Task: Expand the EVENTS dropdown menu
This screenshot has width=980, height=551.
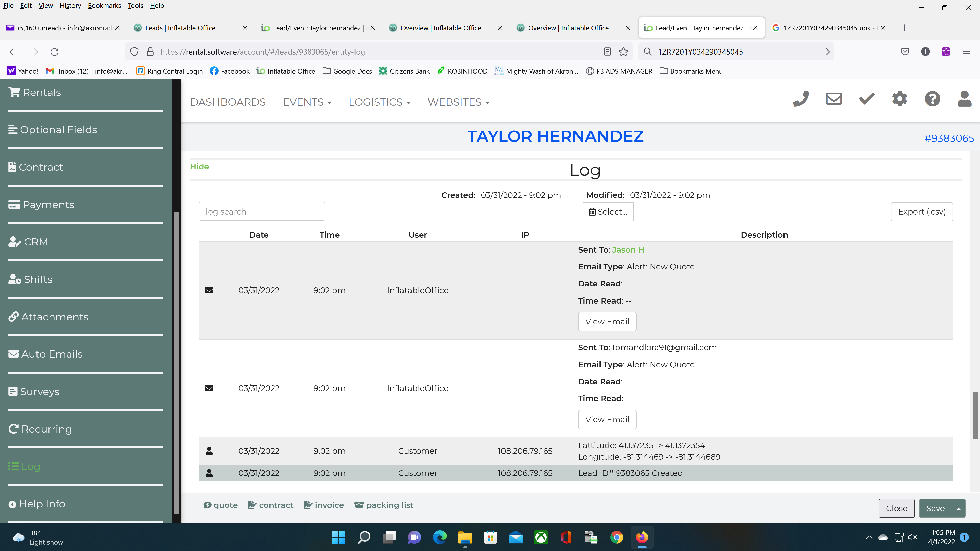Action: [x=307, y=102]
